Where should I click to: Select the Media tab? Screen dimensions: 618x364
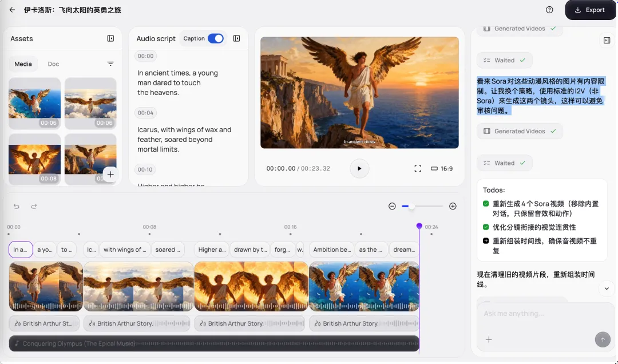[23, 64]
